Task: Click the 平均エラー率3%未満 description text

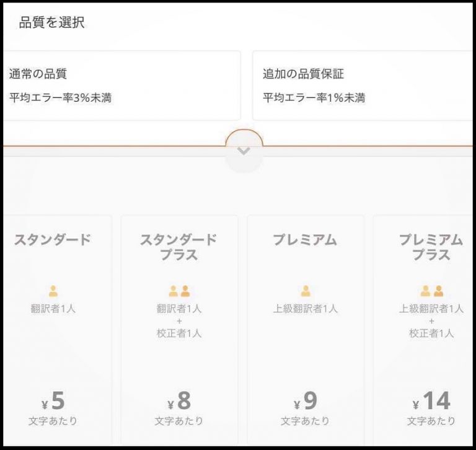Action: [x=61, y=97]
